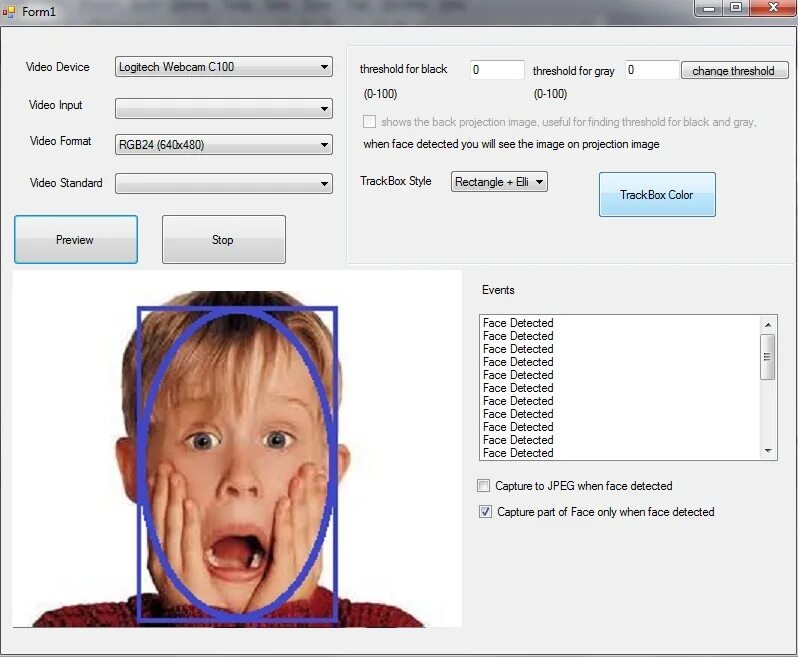Viewport: 798px width, 657px height.
Task: Close the Form1 window
Action: pyautogui.click(x=773, y=8)
